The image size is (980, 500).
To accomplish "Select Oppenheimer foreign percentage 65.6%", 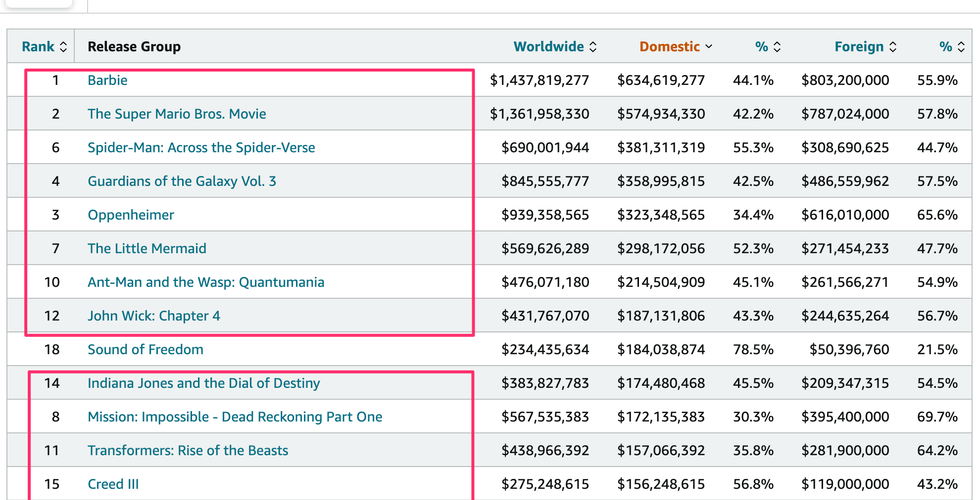I will coord(938,215).
